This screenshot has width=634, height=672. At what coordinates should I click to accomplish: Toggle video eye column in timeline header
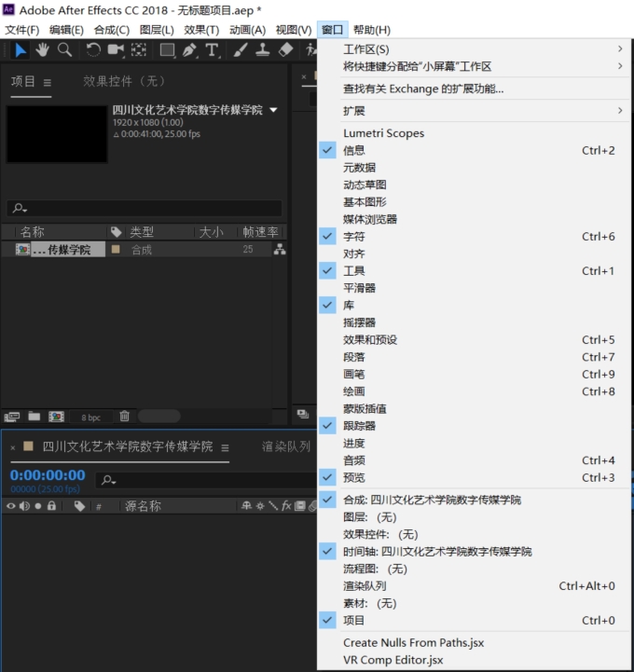(x=10, y=506)
